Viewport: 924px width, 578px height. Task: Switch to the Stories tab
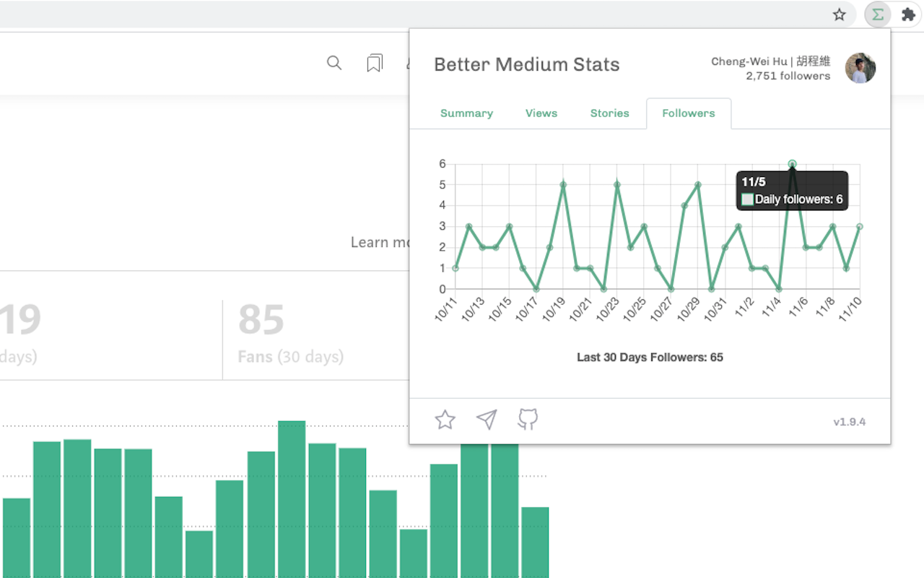point(610,113)
